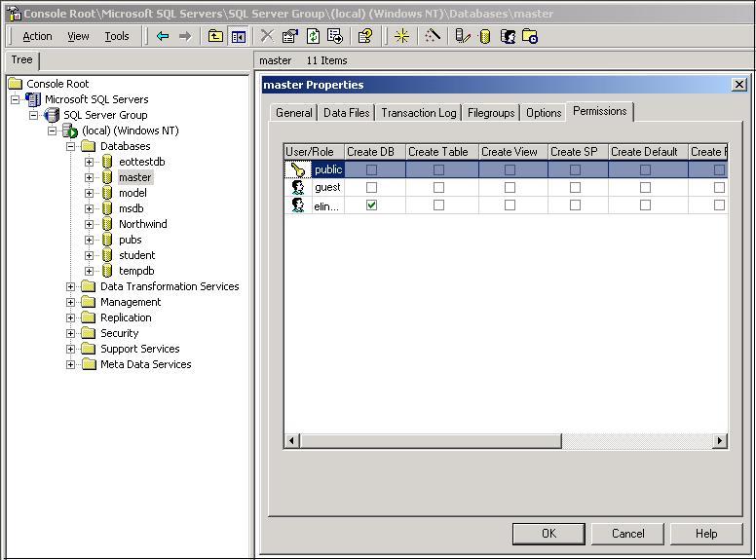Run the Wizard wand toolbar icon
This screenshot has width=756, height=560.
click(432, 36)
